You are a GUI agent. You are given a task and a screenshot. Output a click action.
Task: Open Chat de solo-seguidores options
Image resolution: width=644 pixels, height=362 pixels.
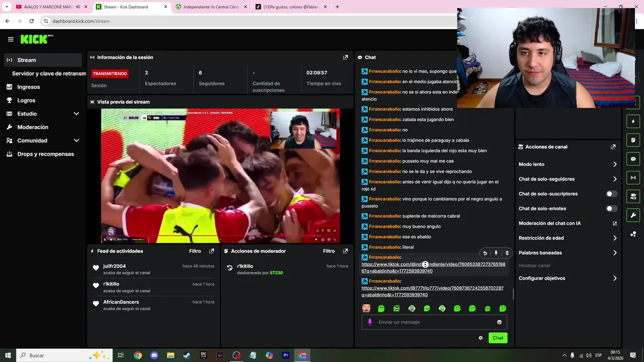point(568,179)
